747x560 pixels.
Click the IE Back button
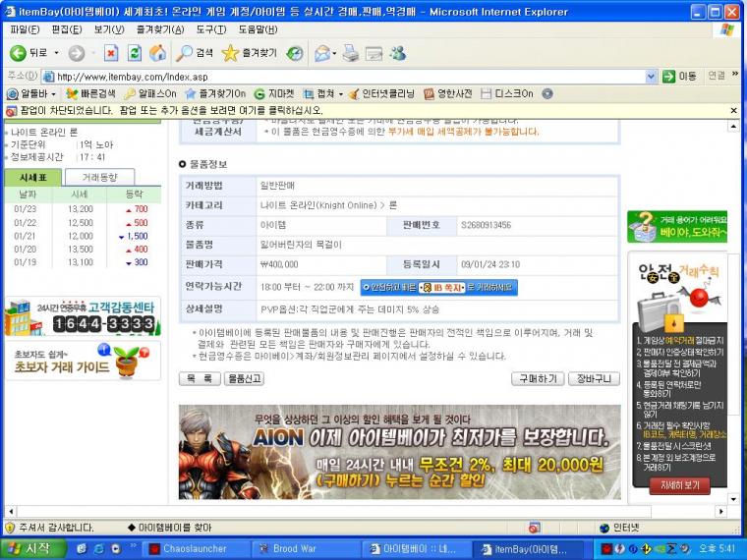29,53
